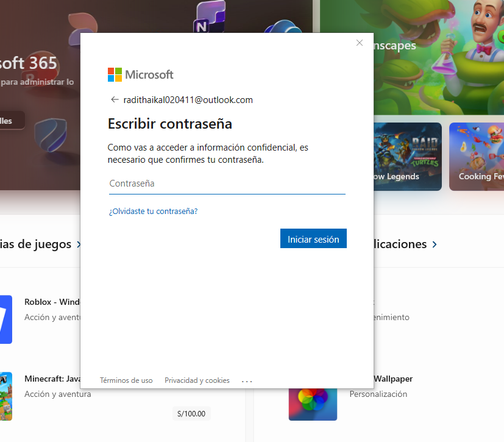This screenshot has width=504, height=442.
Task: Click the Roblox title text in Store
Action: [52, 302]
